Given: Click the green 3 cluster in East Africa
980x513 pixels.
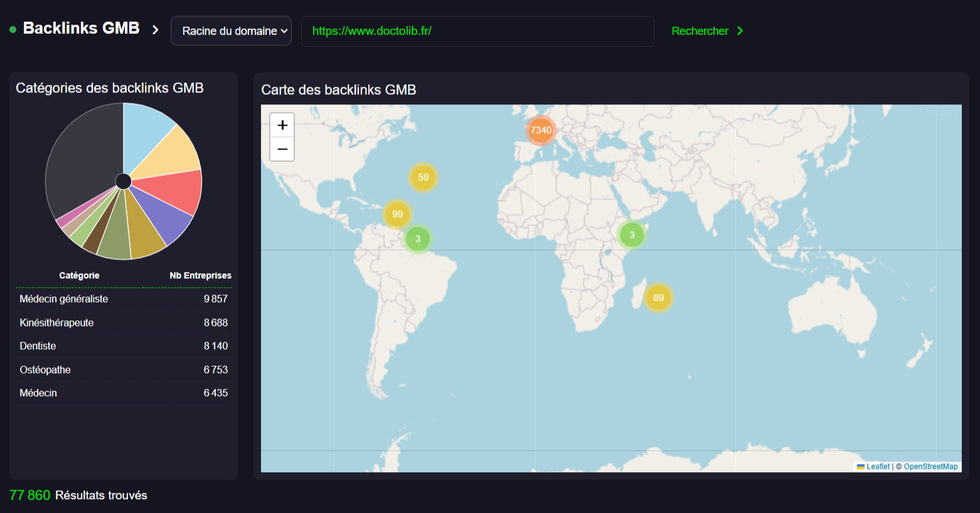Looking at the screenshot, I should click(632, 235).
